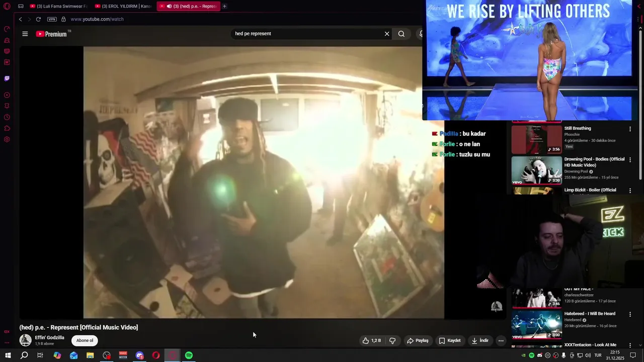The height and width of the screenshot is (362, 644).
Task: Open Limp Bizkit Boiler options menu
Action: click(x=630, y=191)
